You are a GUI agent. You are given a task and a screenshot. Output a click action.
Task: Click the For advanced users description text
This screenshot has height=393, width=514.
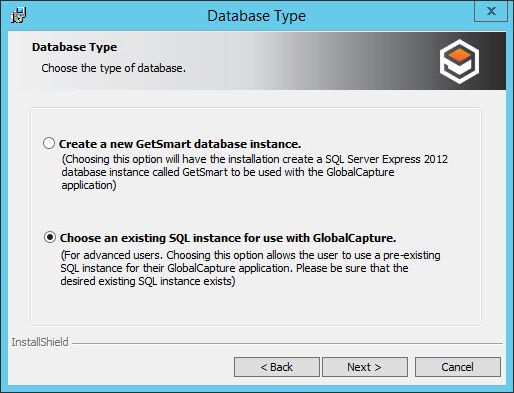[250, 268]
